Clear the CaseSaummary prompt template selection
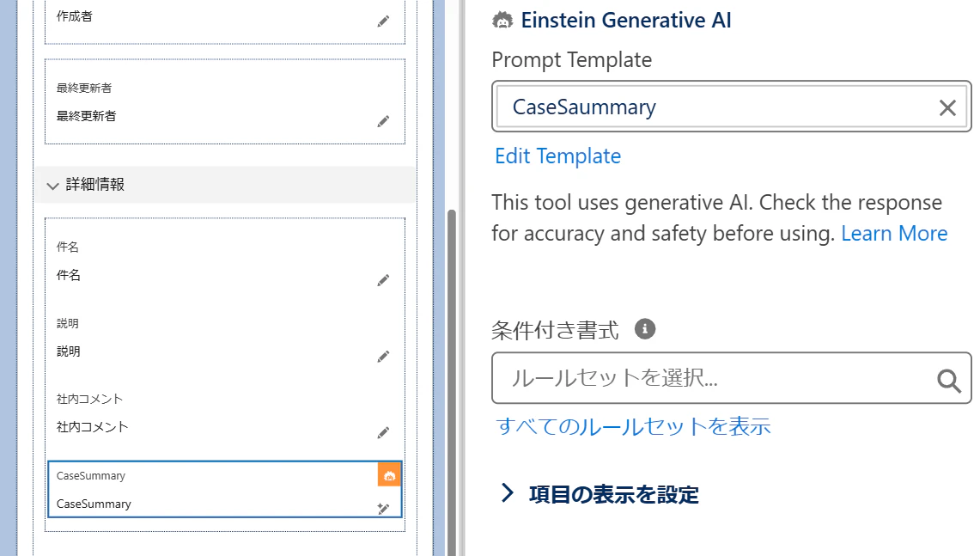 coord(947,107)
